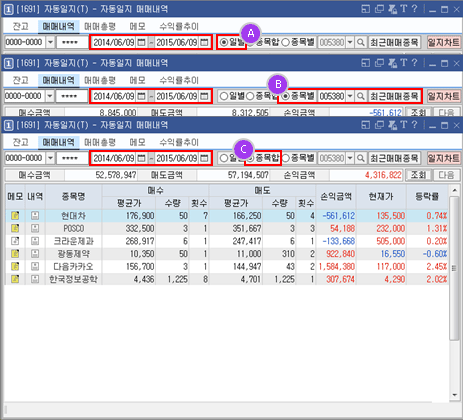This screenshot has height=420, width=463.
Task: Click 현재가 value 505,000
Action: click(390, 241)
